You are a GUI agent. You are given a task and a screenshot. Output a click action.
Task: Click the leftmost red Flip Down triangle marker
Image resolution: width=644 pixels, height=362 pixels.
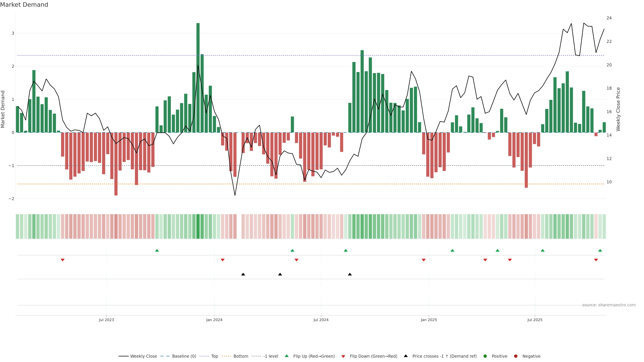pyautogui.click(x=63, y=260)
